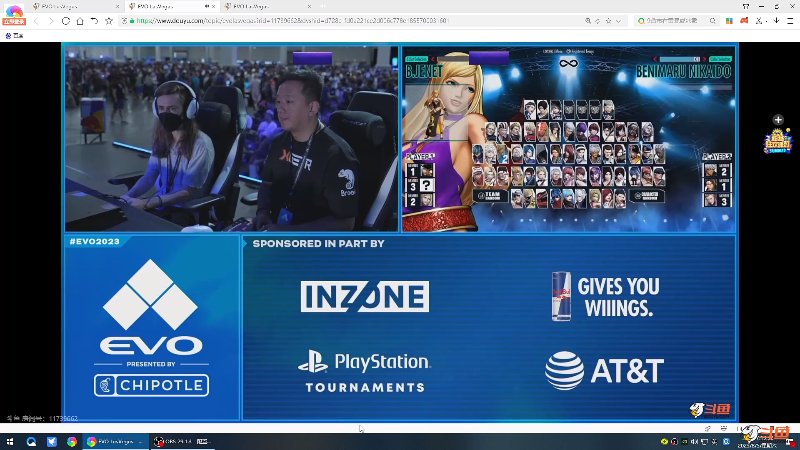
Task: Open the Baidu bookmark in bookmarks bar
Action: [14, 36]
